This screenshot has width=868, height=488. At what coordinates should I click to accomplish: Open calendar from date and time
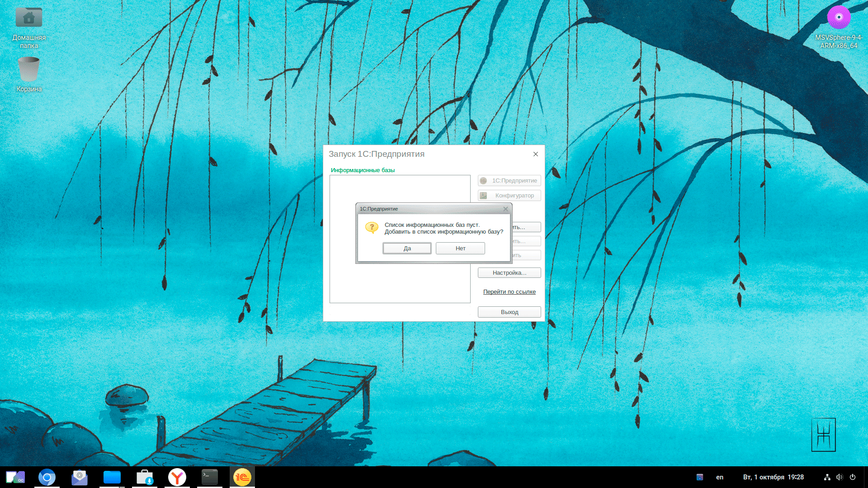click(x=773, y=477)
